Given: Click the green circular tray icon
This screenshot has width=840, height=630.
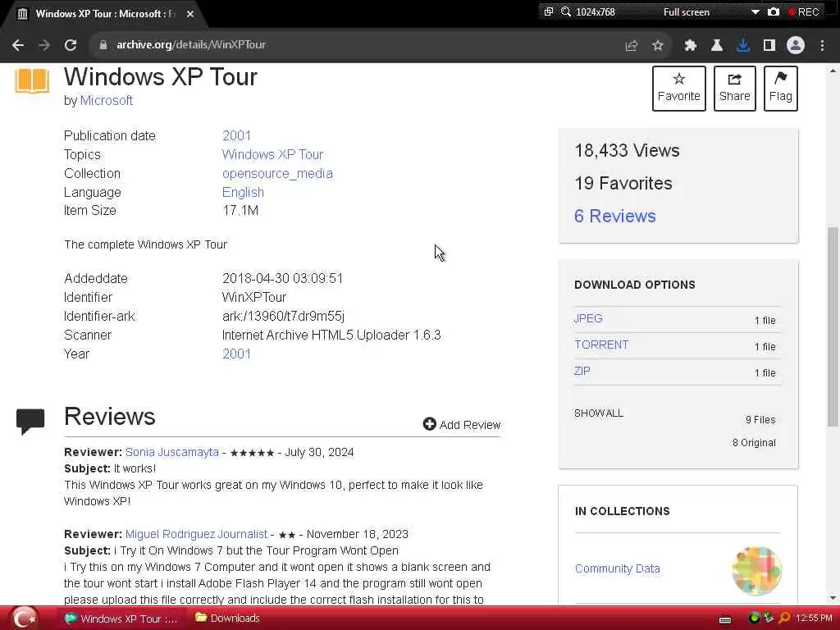Looking at the screenshot, I should pos(755,619).
